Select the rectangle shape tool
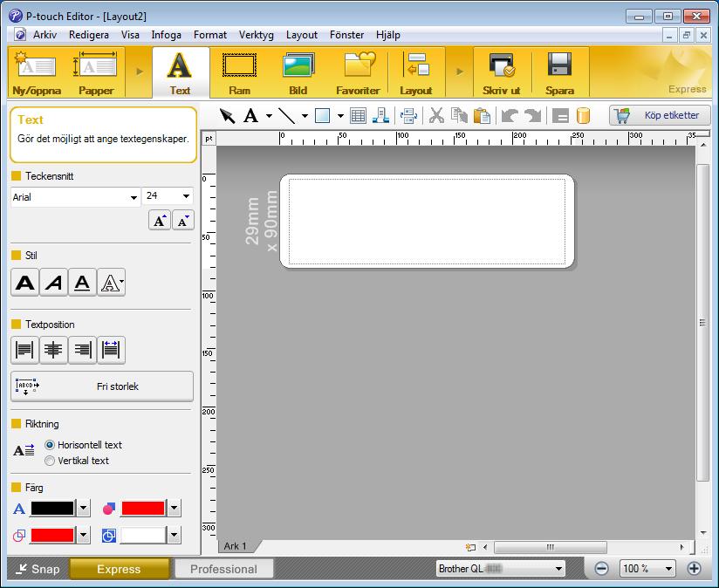Screen dimensions: 719x588 click(x=322, y=116)
